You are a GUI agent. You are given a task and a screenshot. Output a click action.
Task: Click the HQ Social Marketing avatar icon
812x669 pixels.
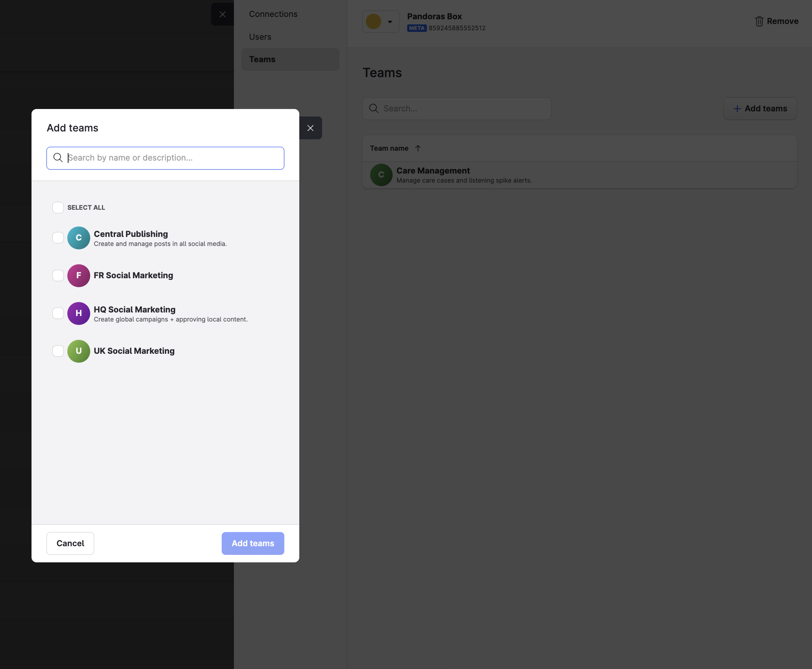[79, 313]
